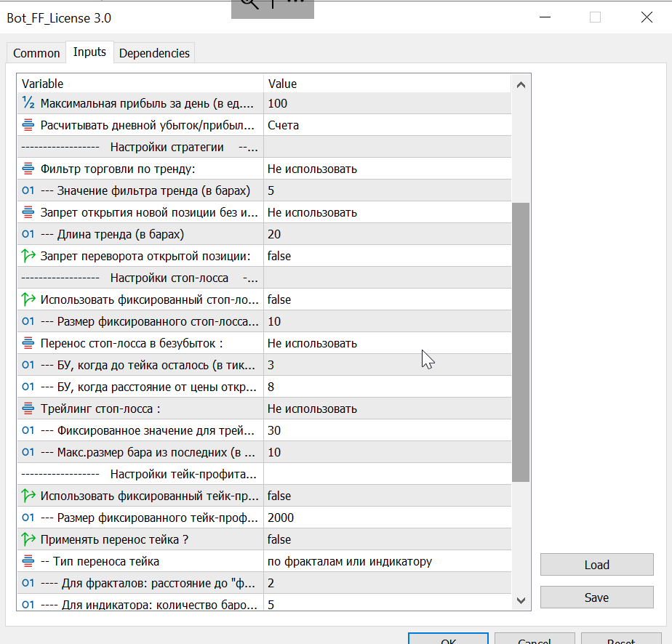Click the enum icon beside Фильтр торговли по тренду
Viewport: 672px width, 644px height.
pyautogui.click(x=28, y=169)
